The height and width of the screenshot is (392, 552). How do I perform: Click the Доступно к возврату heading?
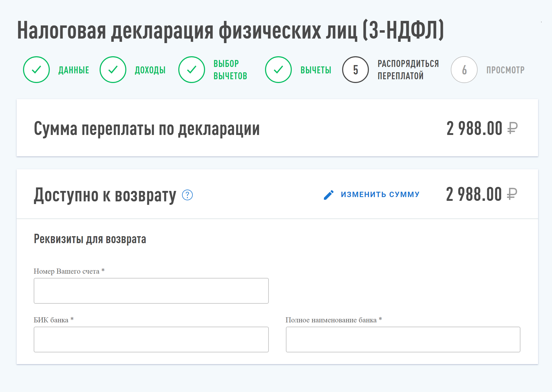105,195
